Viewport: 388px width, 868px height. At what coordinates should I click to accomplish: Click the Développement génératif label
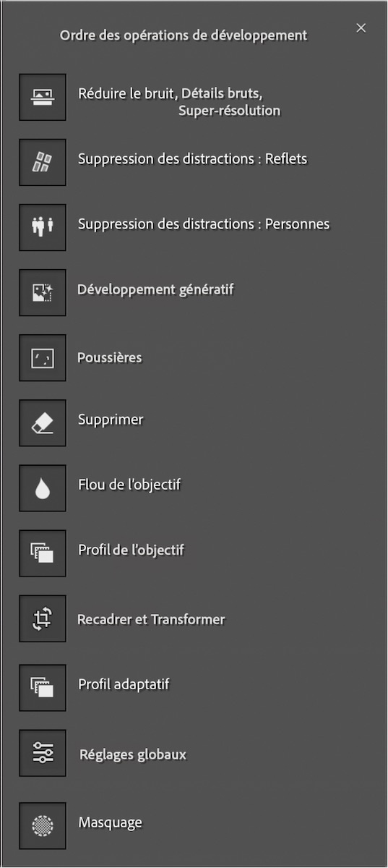(x=155, y=290)
